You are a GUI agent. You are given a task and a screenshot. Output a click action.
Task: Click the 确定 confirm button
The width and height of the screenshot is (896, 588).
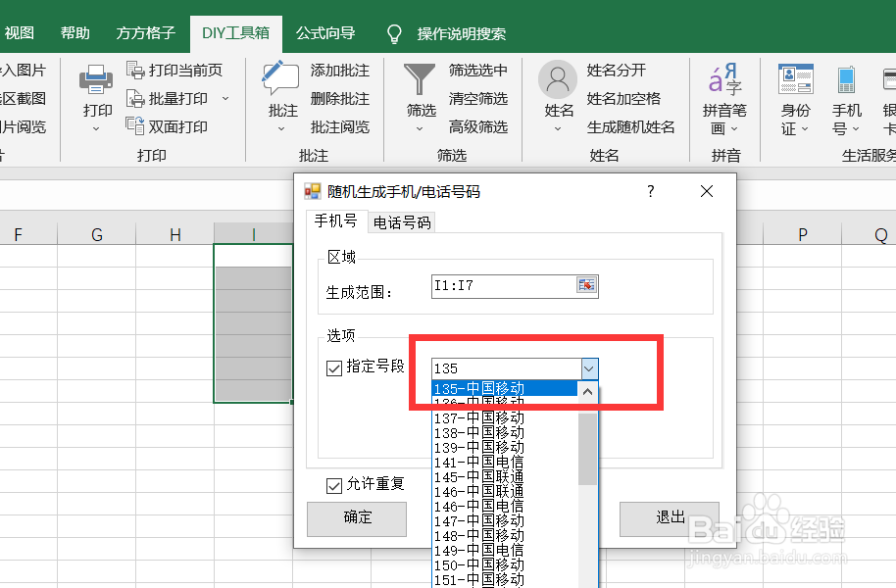356,519
